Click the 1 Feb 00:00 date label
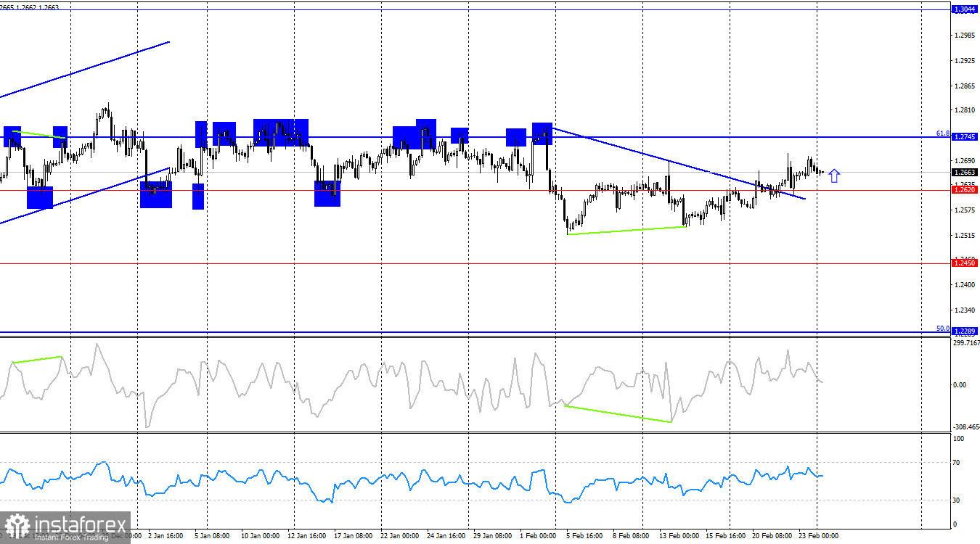 click(x=538, y=537)
